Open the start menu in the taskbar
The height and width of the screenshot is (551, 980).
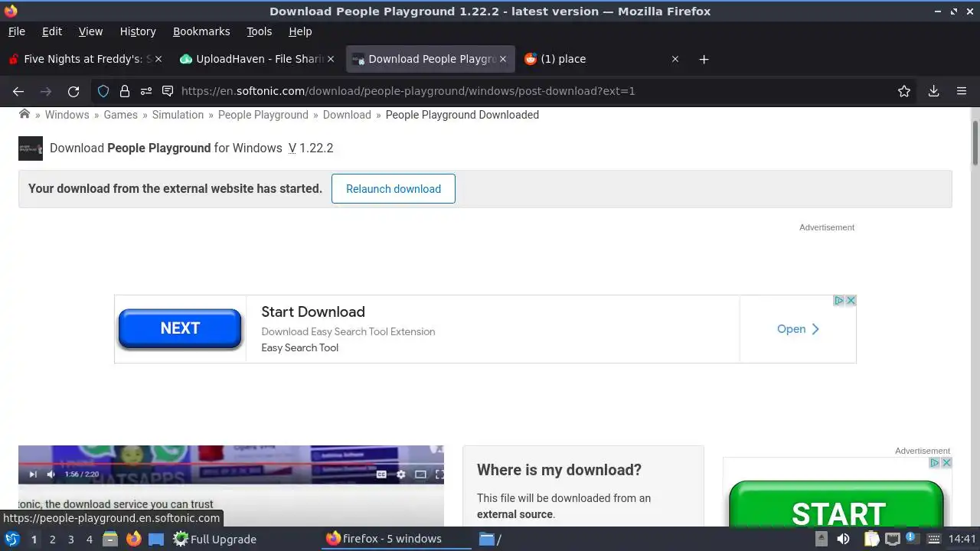click(x=12, y=539)
